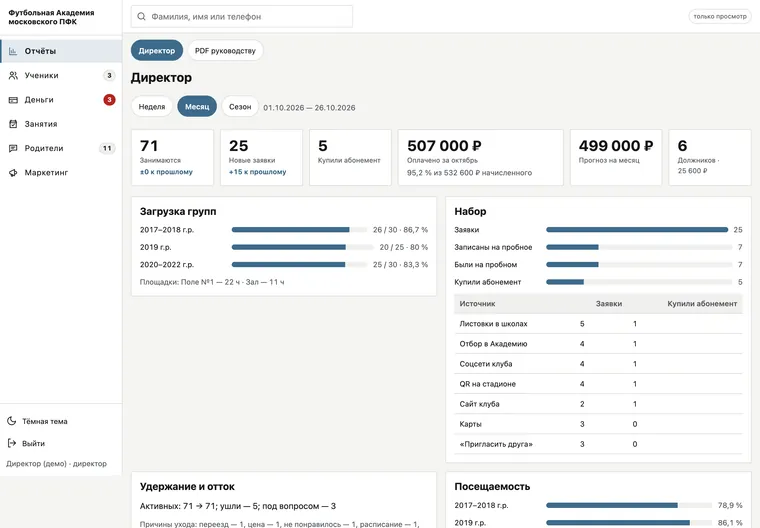Screen dimensions: 760x528
Task: Click the Занятия calendar icon
Action: 13,124
